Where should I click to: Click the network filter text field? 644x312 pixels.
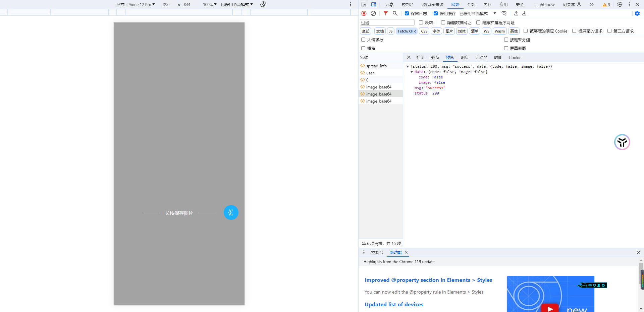pos(387,22)
